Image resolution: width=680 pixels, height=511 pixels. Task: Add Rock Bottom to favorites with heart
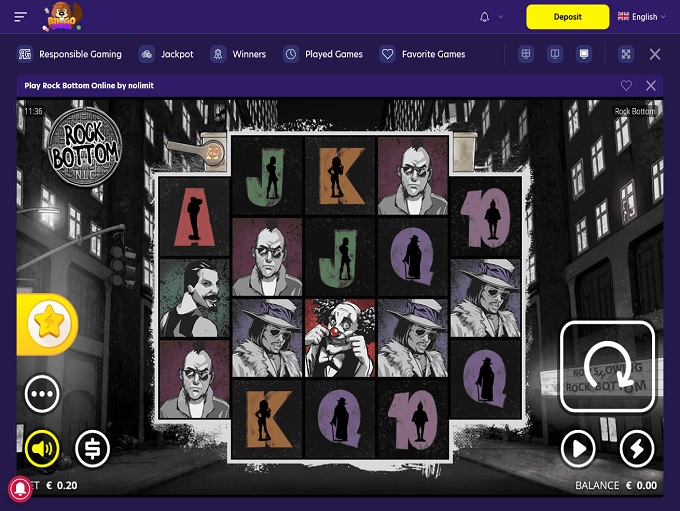(x=626, y=86)
